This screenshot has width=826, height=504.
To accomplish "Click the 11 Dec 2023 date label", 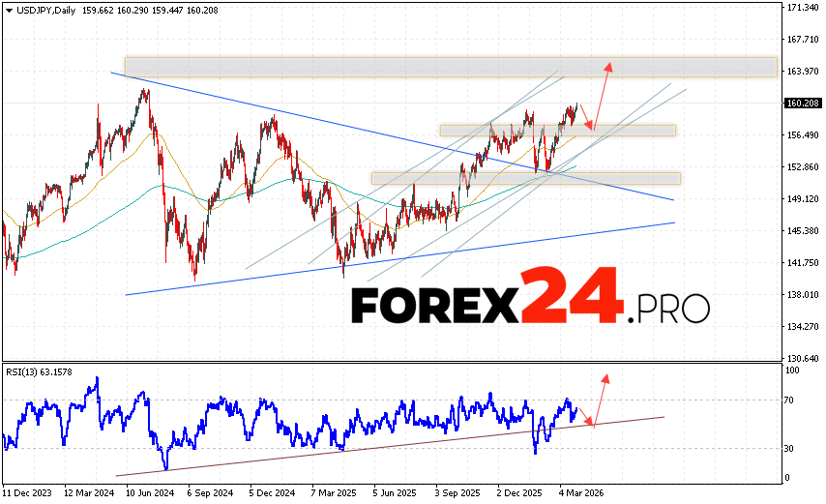I will tap(29, 491).
